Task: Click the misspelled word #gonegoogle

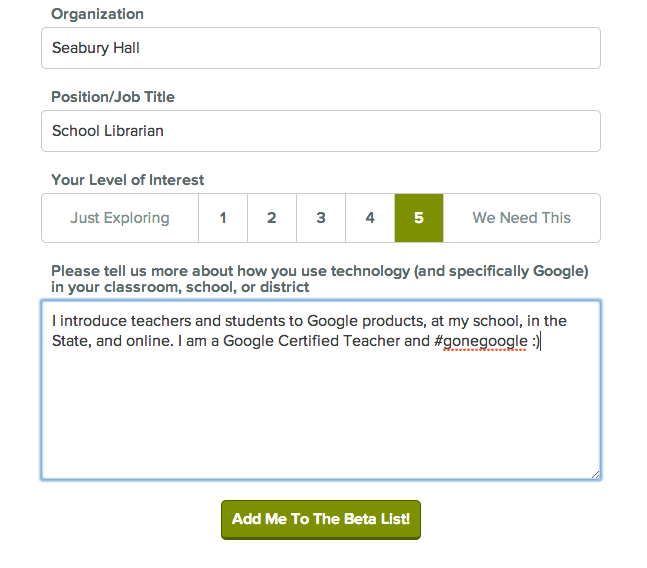Action: 481,342
